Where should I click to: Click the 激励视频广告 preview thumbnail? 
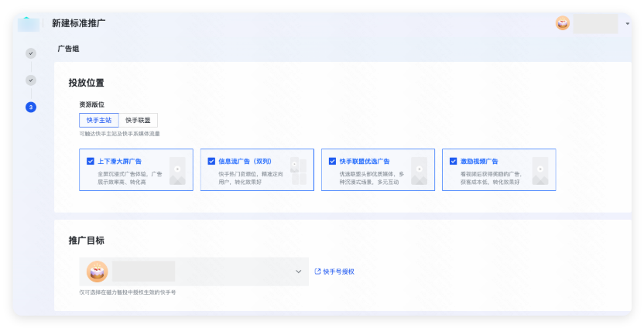click(540, 171)
